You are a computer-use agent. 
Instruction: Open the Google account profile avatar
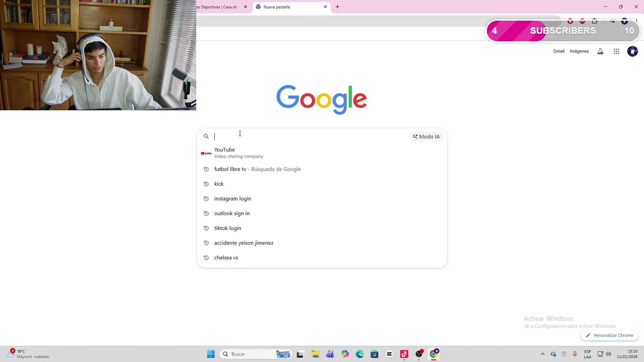[632, 51]
